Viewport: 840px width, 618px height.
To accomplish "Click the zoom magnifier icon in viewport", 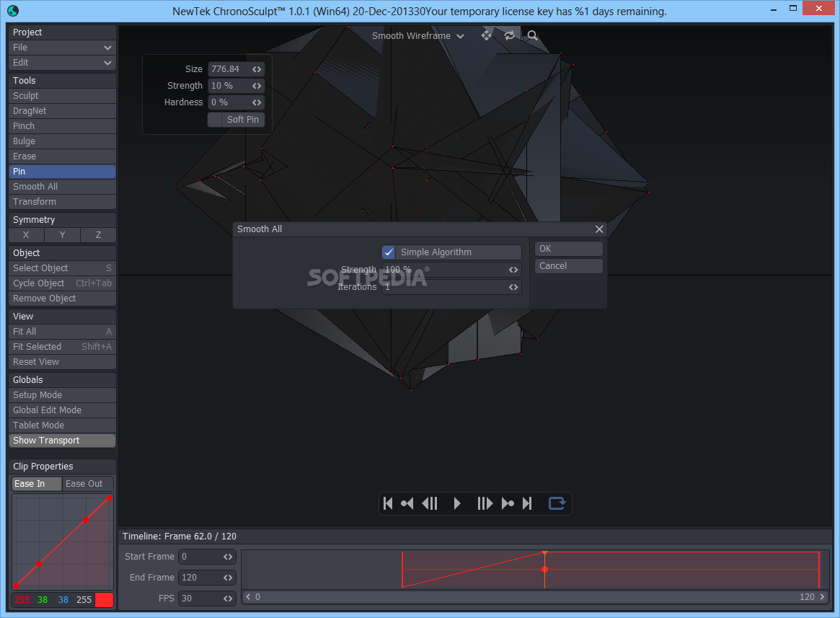I will [x=533, y=35].
